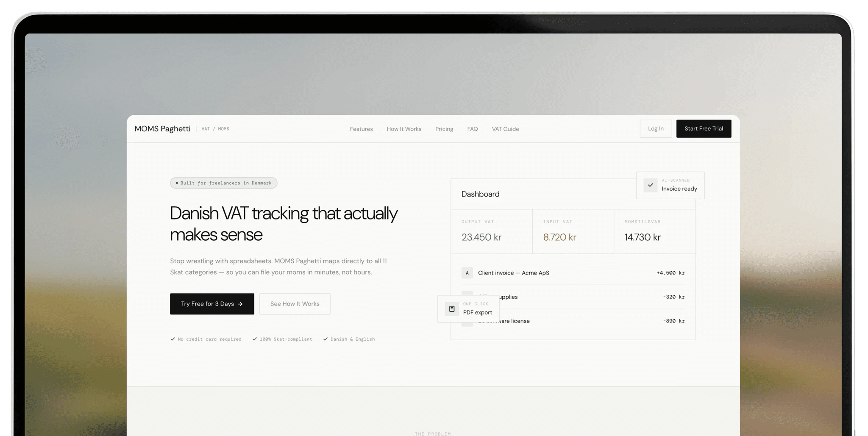868x436 pixels.
Task: Click the arrow icon in Try Free button
Action: [x=240, y=304]
